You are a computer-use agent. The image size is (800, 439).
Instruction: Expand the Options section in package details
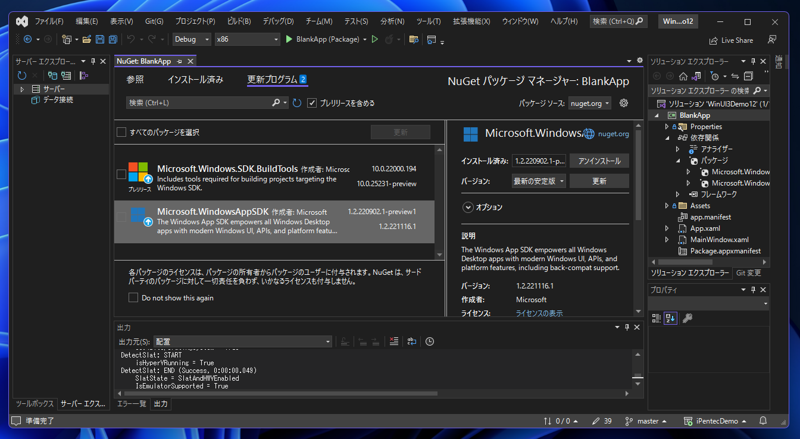point(468,207)
